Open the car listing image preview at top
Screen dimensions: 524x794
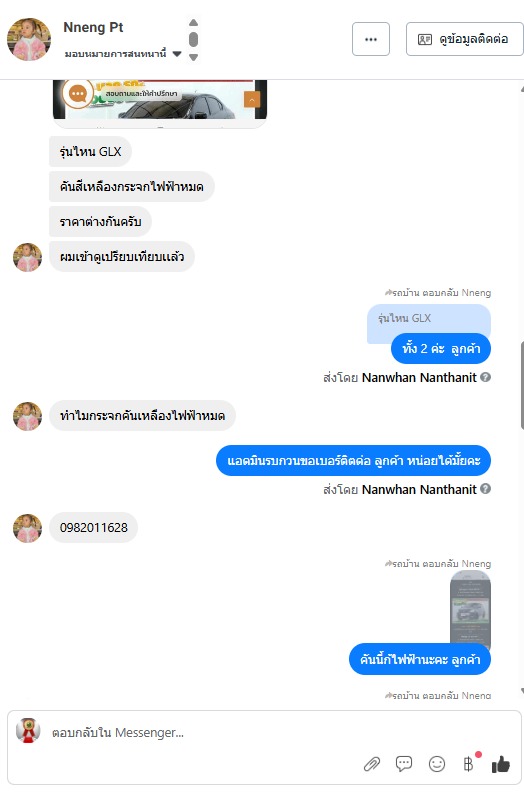160,99
